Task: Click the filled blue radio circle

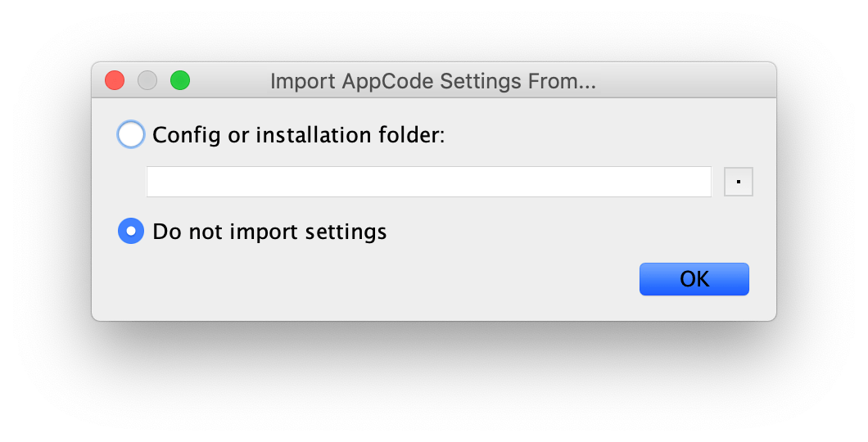Action: tap(131, 232)
